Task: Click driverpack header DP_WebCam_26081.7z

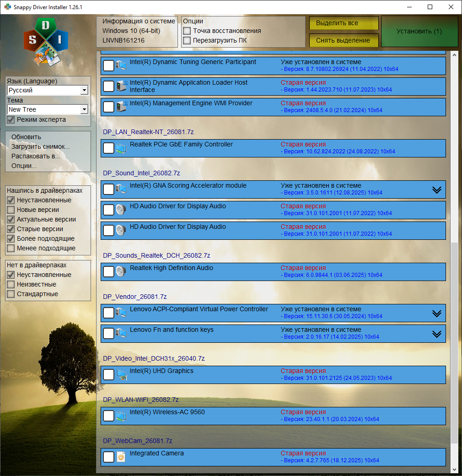Action: pos(137,441)
